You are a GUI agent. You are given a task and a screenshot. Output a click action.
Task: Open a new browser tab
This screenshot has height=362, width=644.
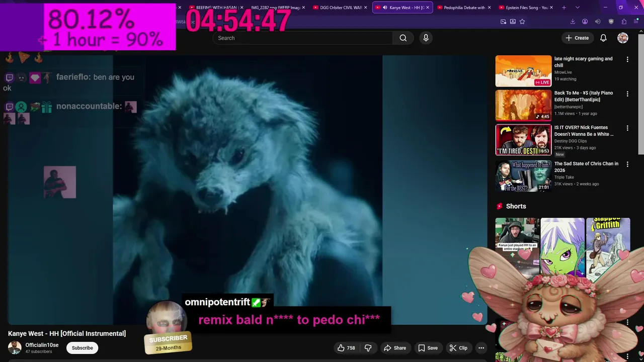tap(564, 8)
